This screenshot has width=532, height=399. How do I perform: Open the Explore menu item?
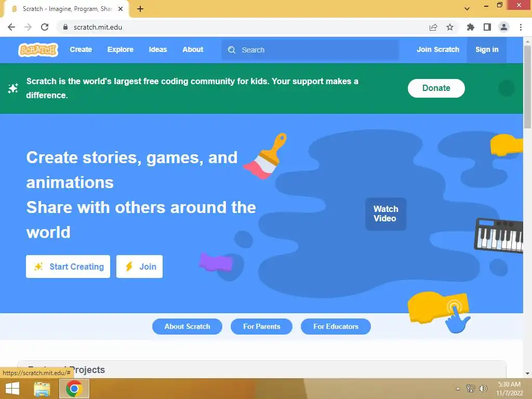[x=121, y=49]
